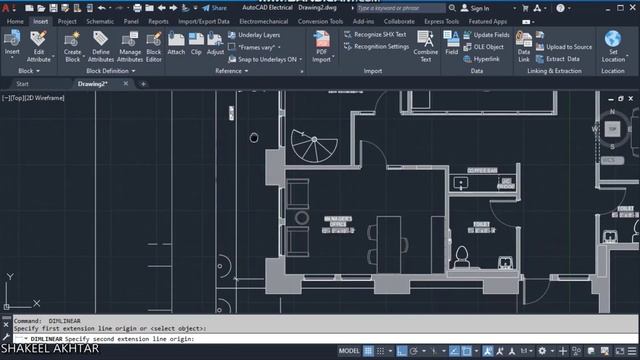Viewport: 640px width, 360px height.
Task: Click the Hyperlink command
Action: (x=482, y=59)
